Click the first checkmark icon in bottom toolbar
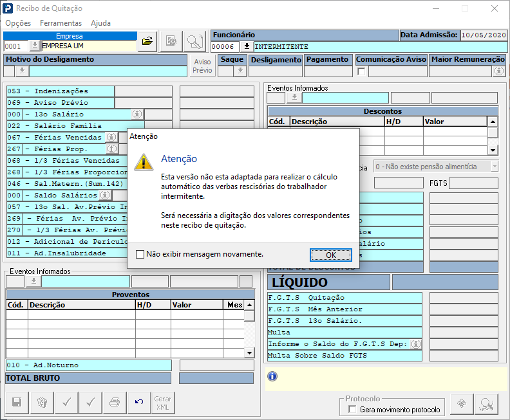This screenshot has width=510, height=420. (67, 403)
